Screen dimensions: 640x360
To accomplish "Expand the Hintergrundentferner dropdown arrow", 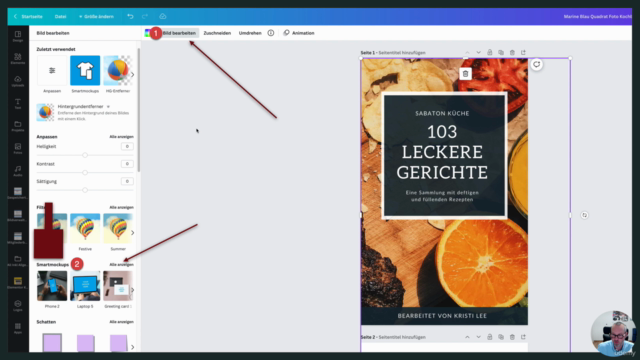I will [108, 107].
